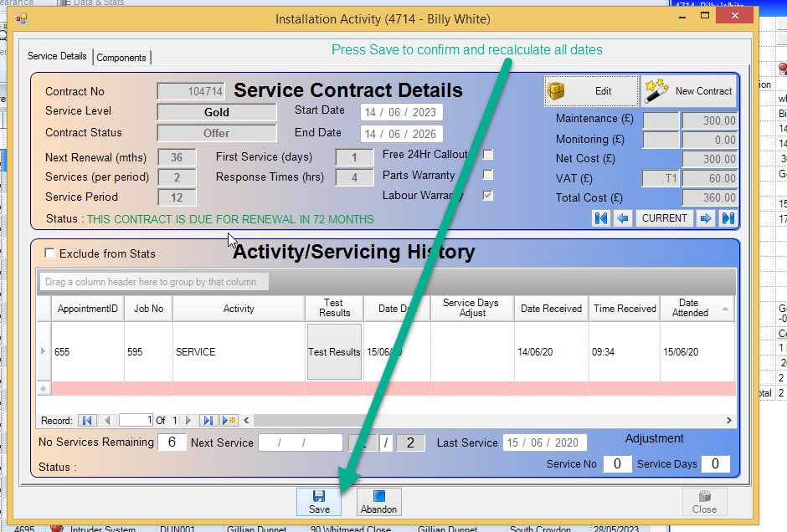Click the yellow box Edit icon

pos(556,91)
